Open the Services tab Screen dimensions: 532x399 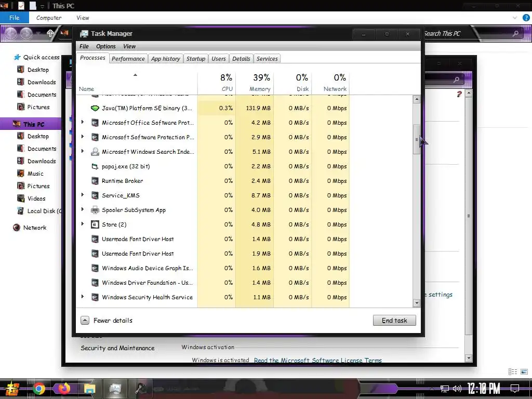tap(267, 59)
